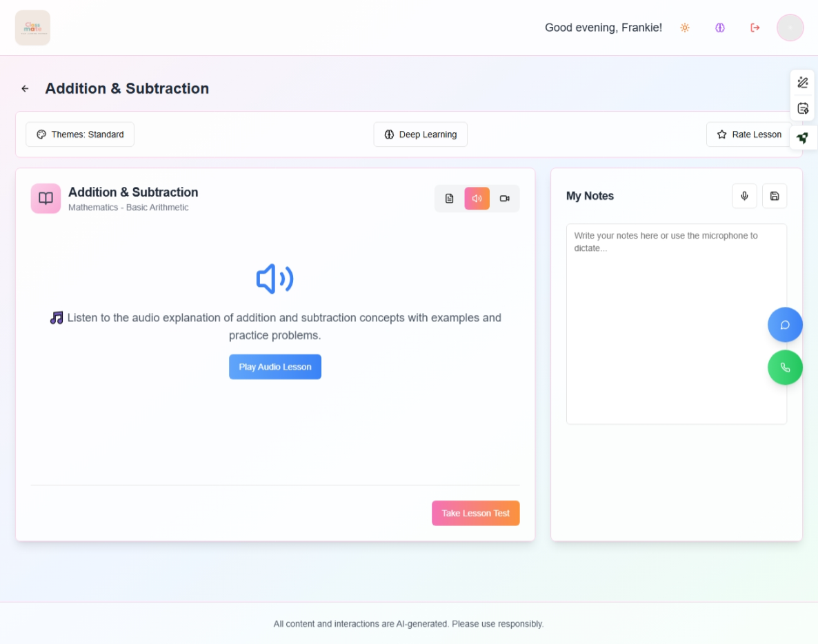Image resolution: width=818 pixels, height=644 pixels.
Task: Open the clipboard notes icon in the sidebar
Action: pyautogui.click(x=802, y=108)
